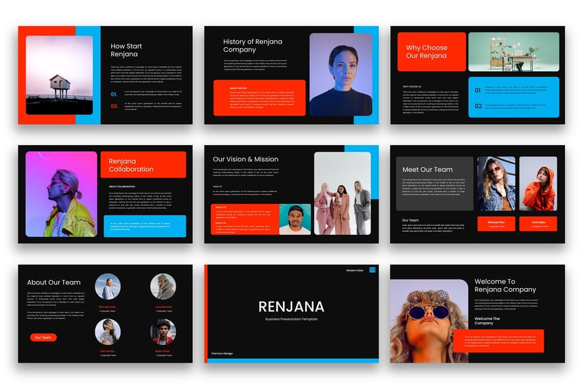Select the 'Our Vision & Mission' heading
588x392 pixels.
246,159
